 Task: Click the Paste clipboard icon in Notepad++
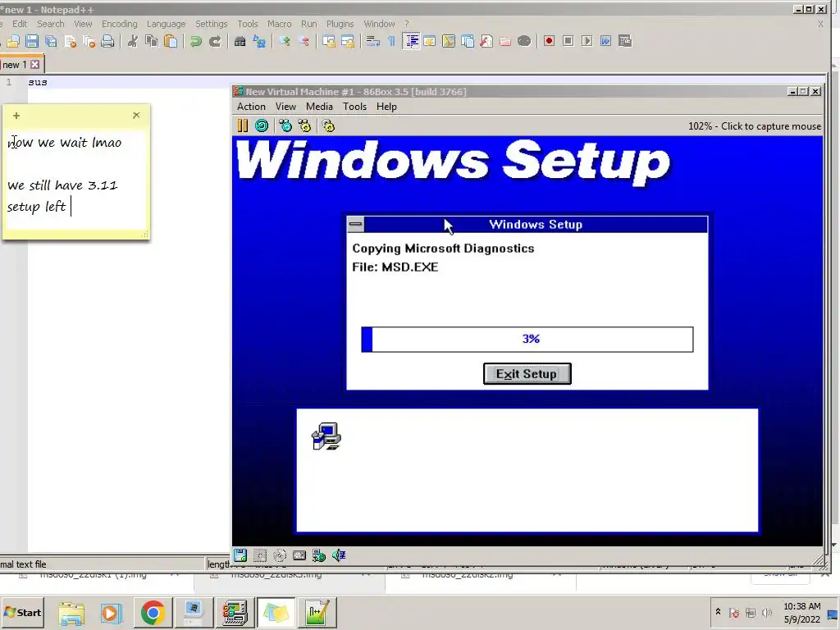(x=171, y=41)
